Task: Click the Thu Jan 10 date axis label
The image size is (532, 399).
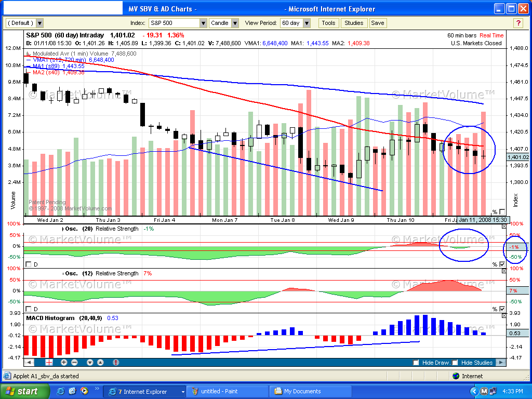Action: (401, 220)
